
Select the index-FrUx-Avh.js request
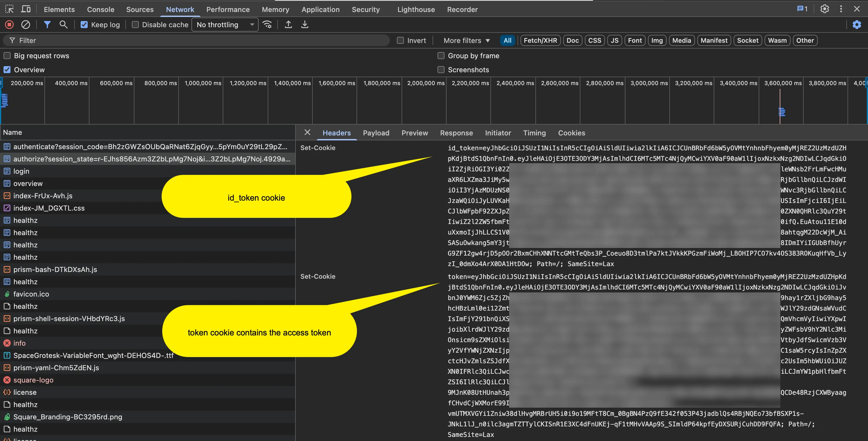coord(148,196)
